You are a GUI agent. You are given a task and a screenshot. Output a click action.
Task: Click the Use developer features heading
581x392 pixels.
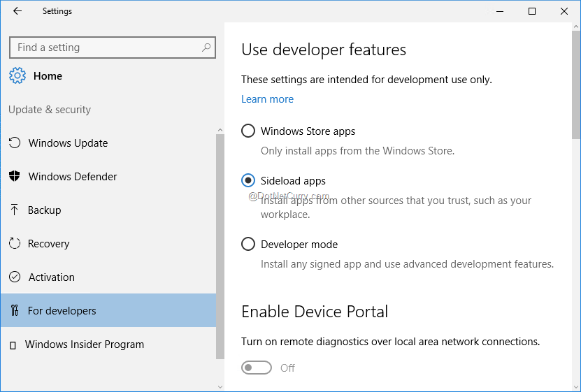(324, 50)
